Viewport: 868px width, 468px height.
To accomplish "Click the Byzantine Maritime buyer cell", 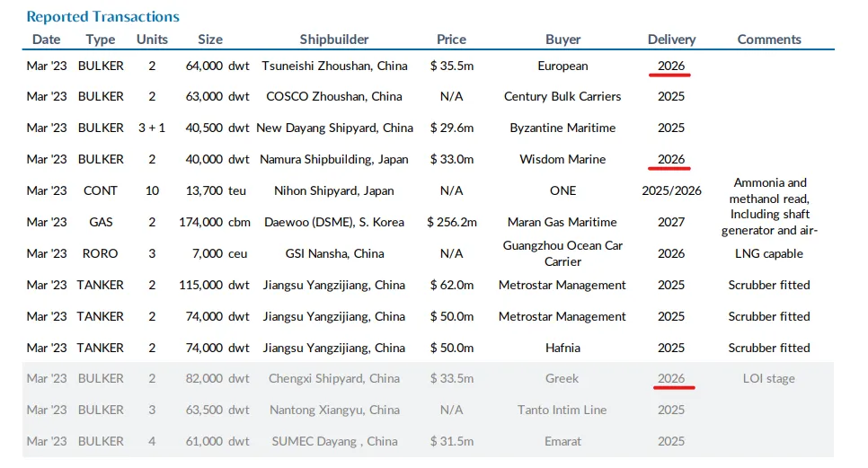I will (x=562, y=128).
